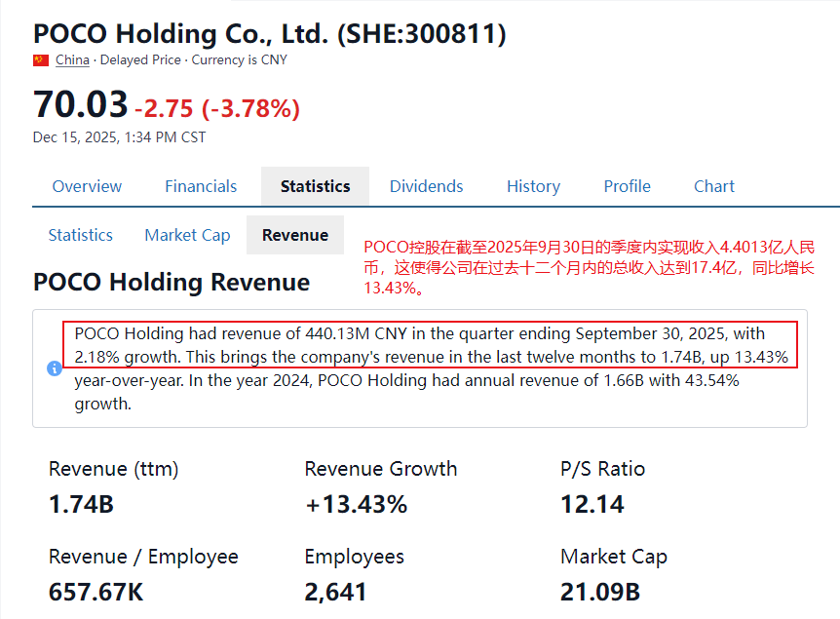Open the Financials tab
This screenshot has height=619, width=840.
(201, 186)
